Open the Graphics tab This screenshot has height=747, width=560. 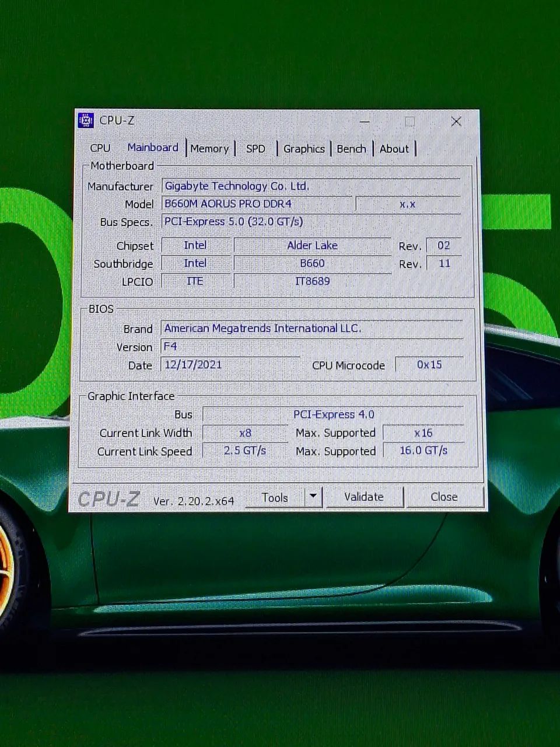(304, 149)
